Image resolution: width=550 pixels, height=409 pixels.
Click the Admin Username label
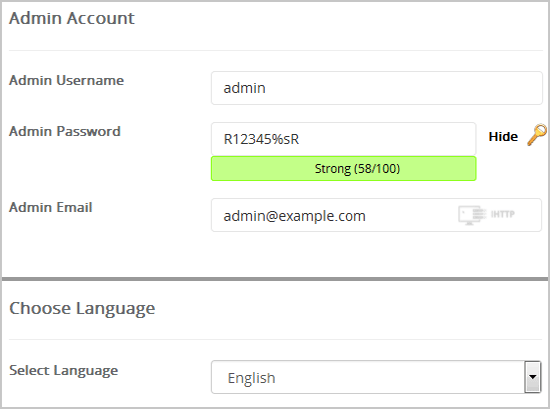[66, 80]
